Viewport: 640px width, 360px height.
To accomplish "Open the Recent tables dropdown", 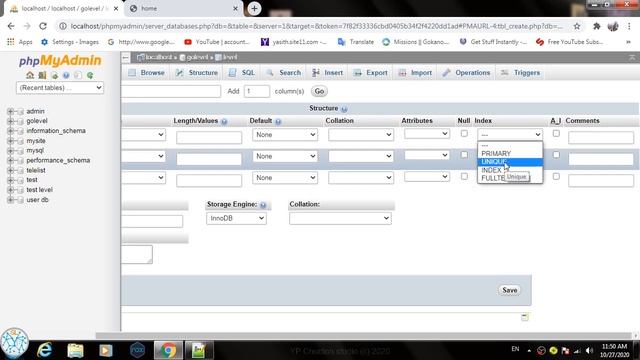I will pyautogui.click(x=60, y=88).
